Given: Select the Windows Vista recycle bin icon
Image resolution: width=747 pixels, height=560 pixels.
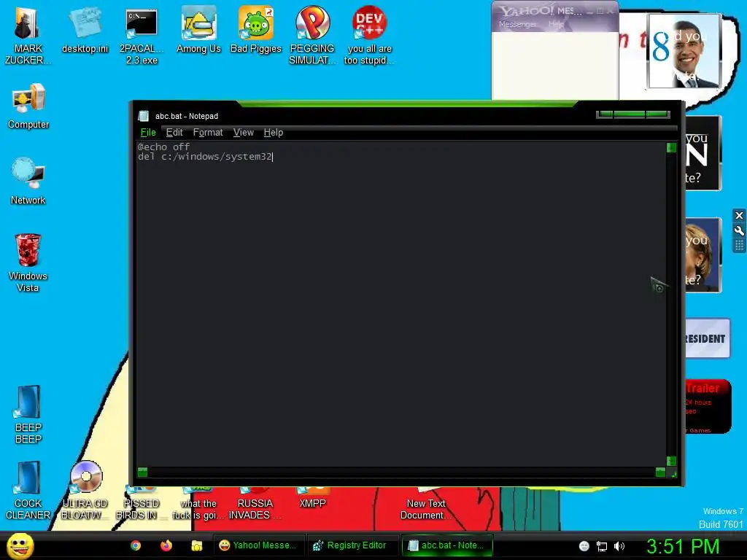Looking at the screenshot, I should click(28, 262).
